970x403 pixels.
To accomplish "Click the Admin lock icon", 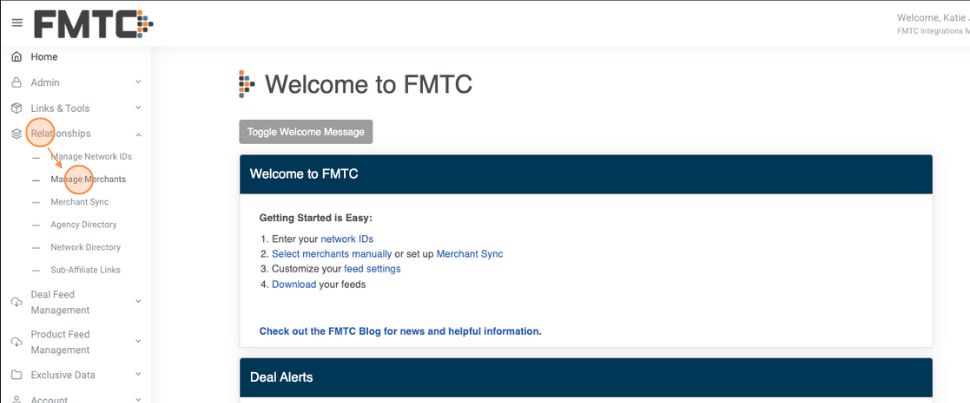I will coord(16,83).
